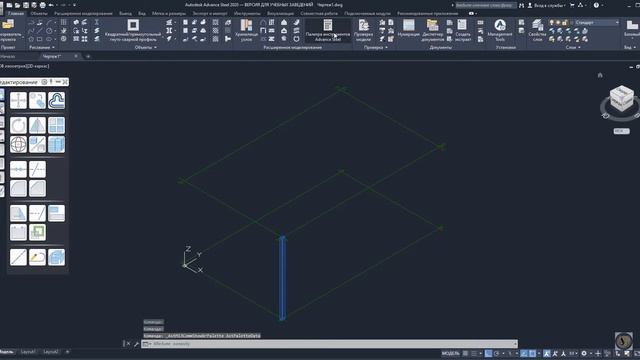Viewport: 640px width, 360px height.
Task: Expand the quick access toolbar customize arrow
Action: [74, 5]
